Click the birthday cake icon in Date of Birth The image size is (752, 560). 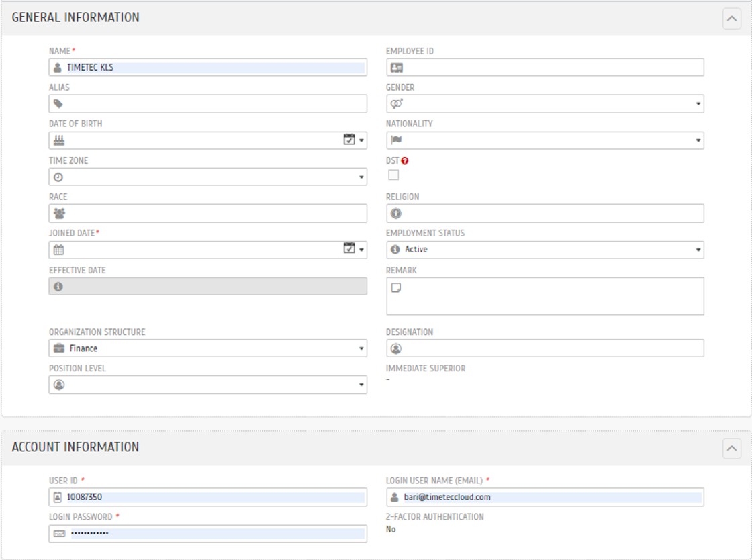(x=58, y=140)
